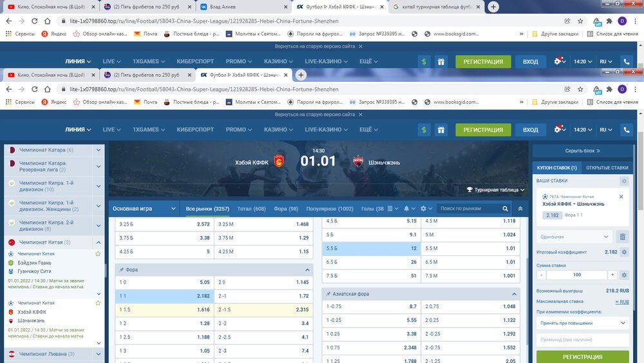The image size is (644, 363).
Task: Click ВХОД in the front window navbar
Action: (x=530, y=130)
